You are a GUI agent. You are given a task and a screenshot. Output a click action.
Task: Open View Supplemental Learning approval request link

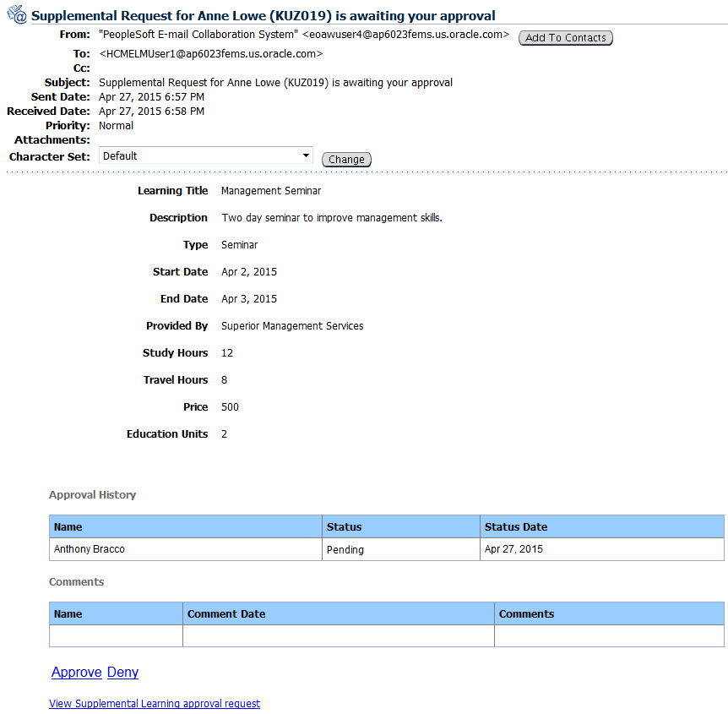[155, 703]
